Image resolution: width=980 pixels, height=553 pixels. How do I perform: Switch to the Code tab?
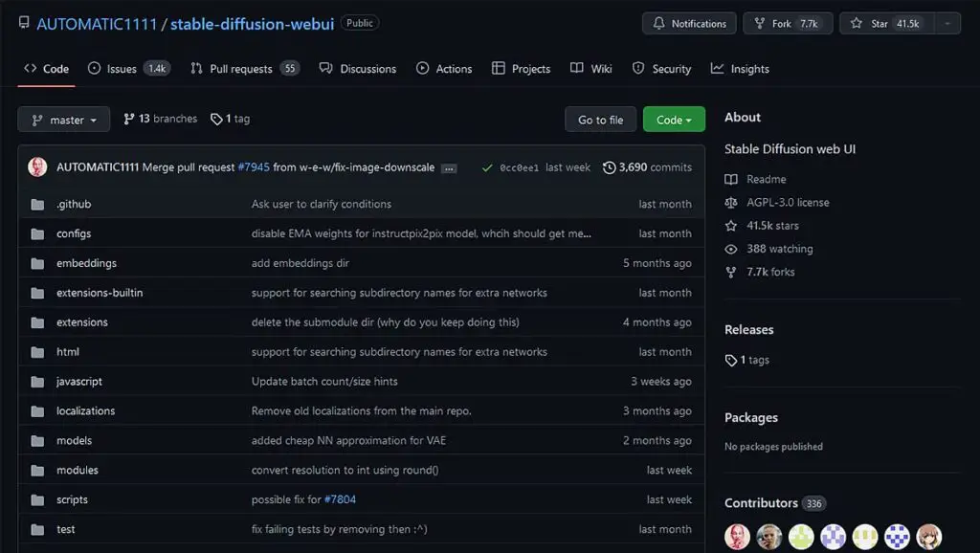pos(46,69)
